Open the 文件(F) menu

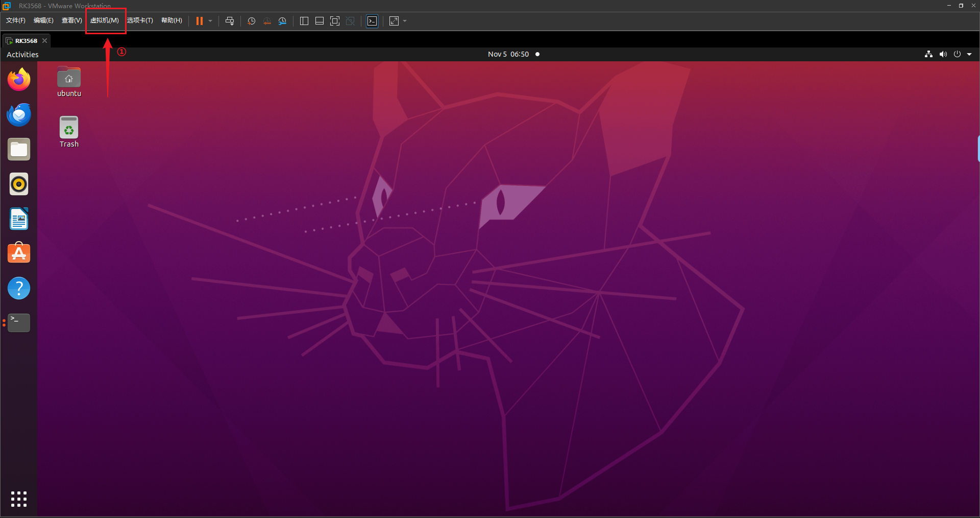pos(16,20)
